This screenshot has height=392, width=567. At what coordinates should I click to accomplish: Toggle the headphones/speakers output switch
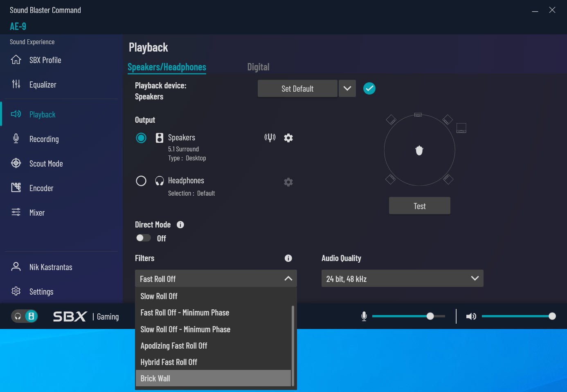pyautogui.click(x=25, y=316)
